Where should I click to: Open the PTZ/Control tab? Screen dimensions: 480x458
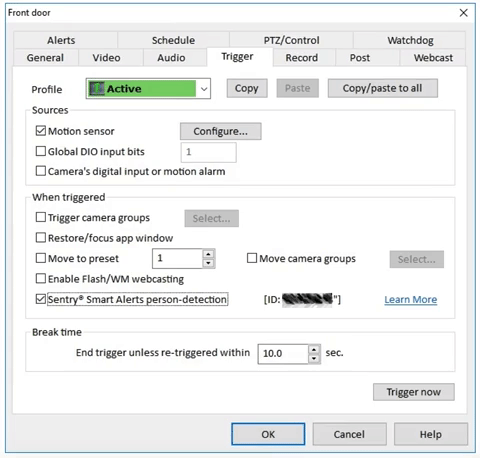(x=291, y=40)
